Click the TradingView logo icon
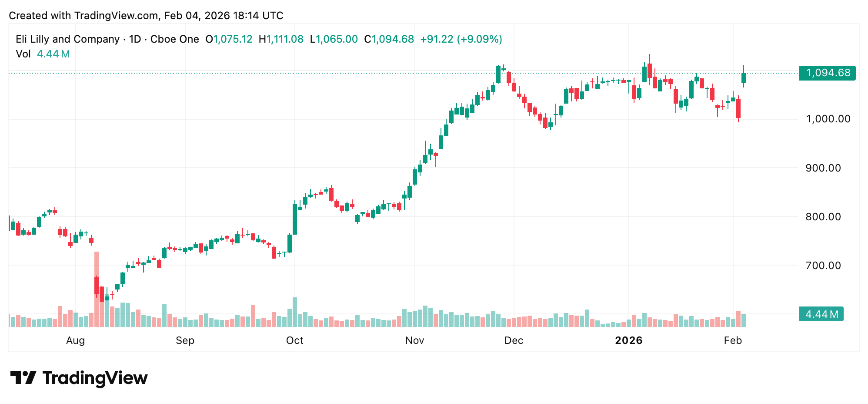 coord(23,377)
